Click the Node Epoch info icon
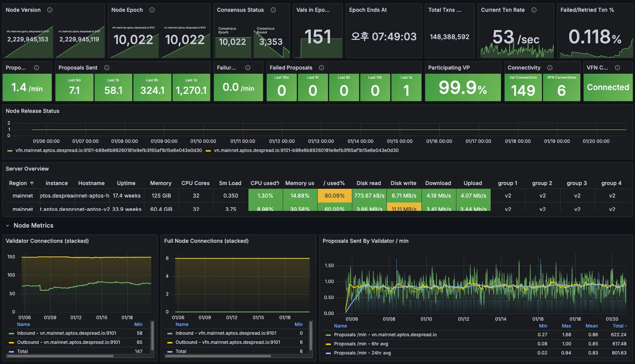This screenshot has height=364, width=635. coord(152,10)
